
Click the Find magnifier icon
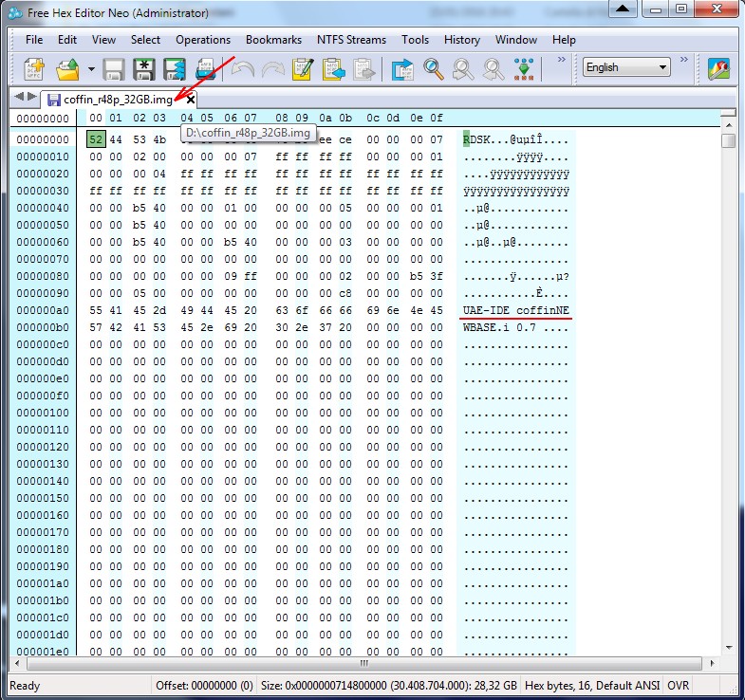click(x=434, y=68)
